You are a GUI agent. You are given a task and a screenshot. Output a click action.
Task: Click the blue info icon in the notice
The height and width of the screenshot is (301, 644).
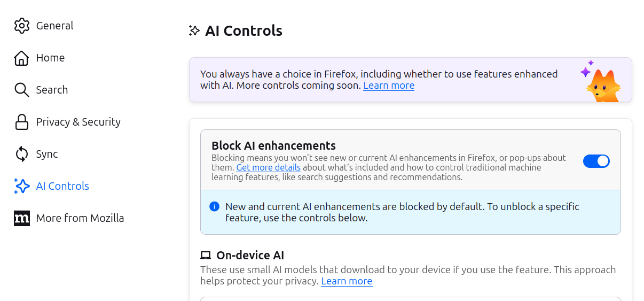[215, 206]
